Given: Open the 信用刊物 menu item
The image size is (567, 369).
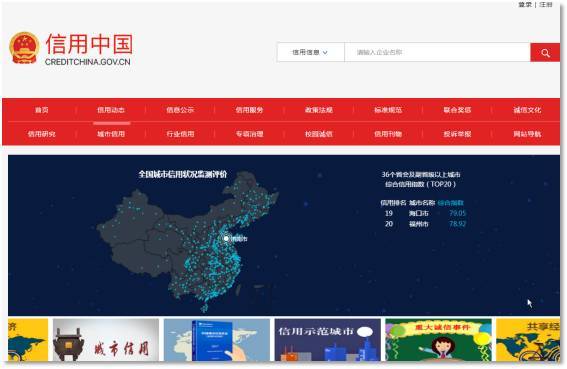Looking at the screenshot, I should tap(388, 134).
